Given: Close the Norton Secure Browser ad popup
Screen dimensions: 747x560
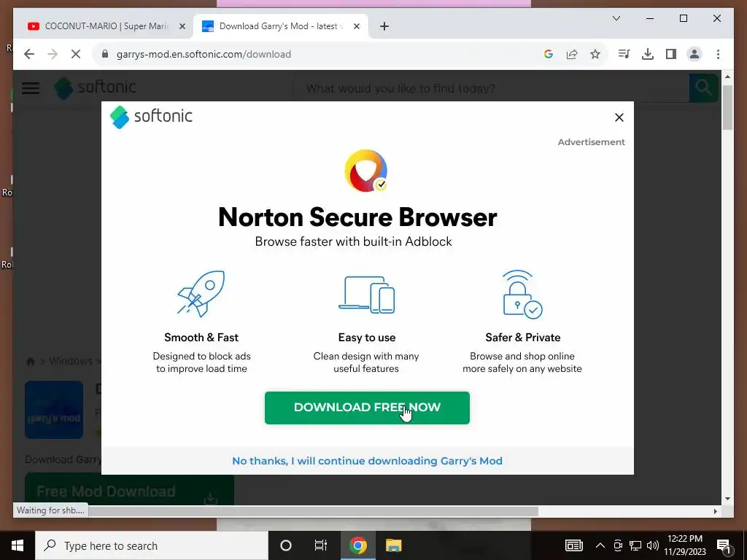Looking at the screenshot, I should pos(619,117).
